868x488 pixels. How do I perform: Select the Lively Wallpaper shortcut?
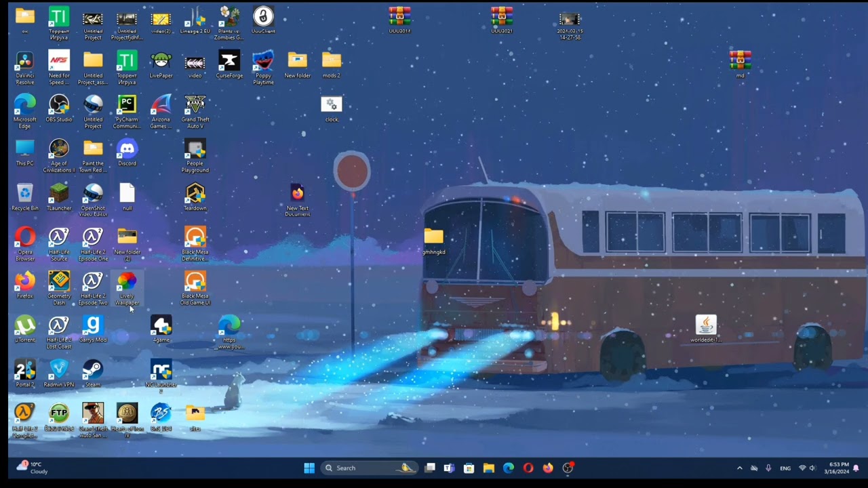127,289
